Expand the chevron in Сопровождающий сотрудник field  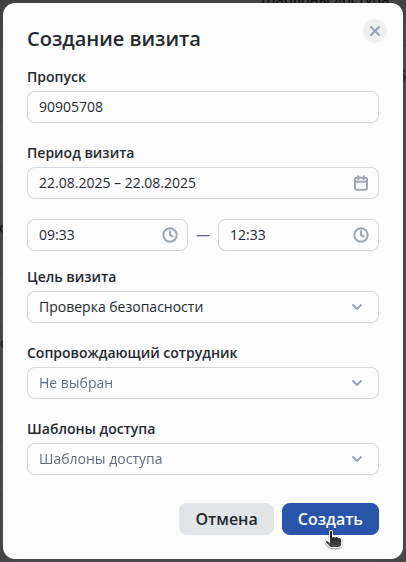[x=357, y=383]
